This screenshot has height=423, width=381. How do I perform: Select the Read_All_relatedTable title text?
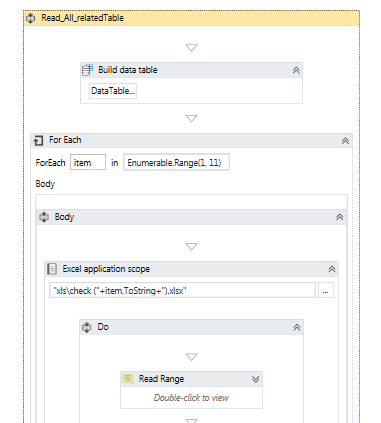point(82,18)
